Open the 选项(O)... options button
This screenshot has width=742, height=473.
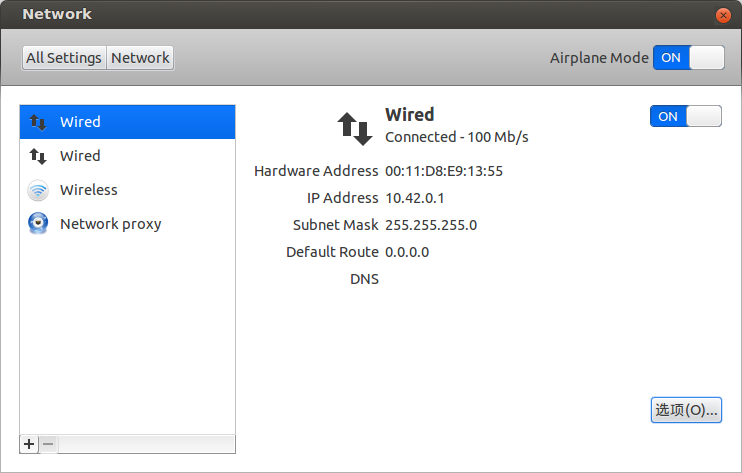pyautogui.click(x=686, y=410)
